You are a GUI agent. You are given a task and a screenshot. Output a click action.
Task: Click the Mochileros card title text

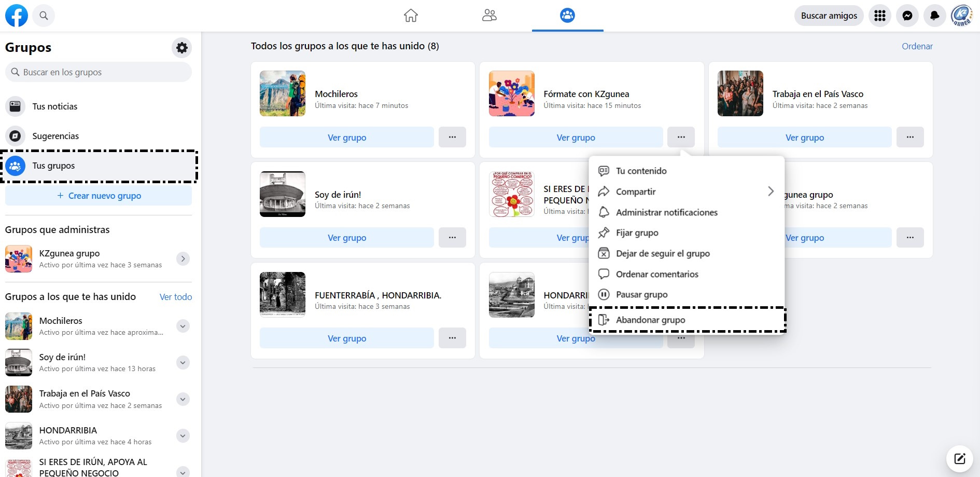point(336,94)
